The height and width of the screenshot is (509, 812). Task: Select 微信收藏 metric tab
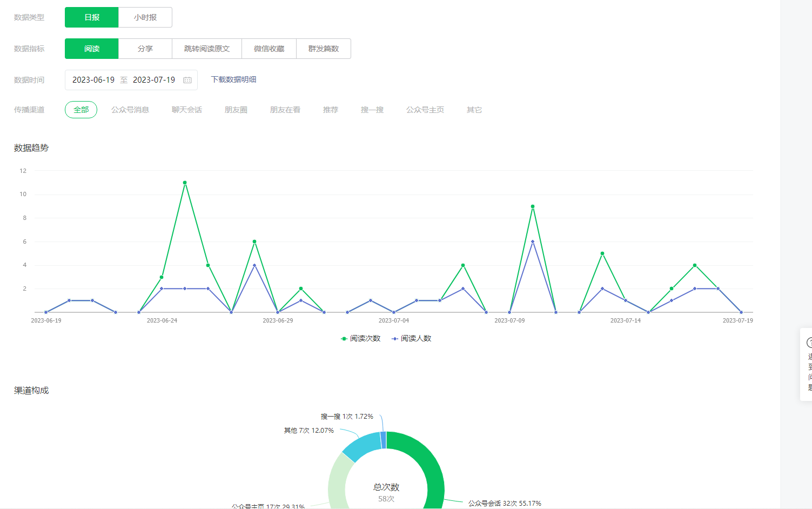pos(269,49)
